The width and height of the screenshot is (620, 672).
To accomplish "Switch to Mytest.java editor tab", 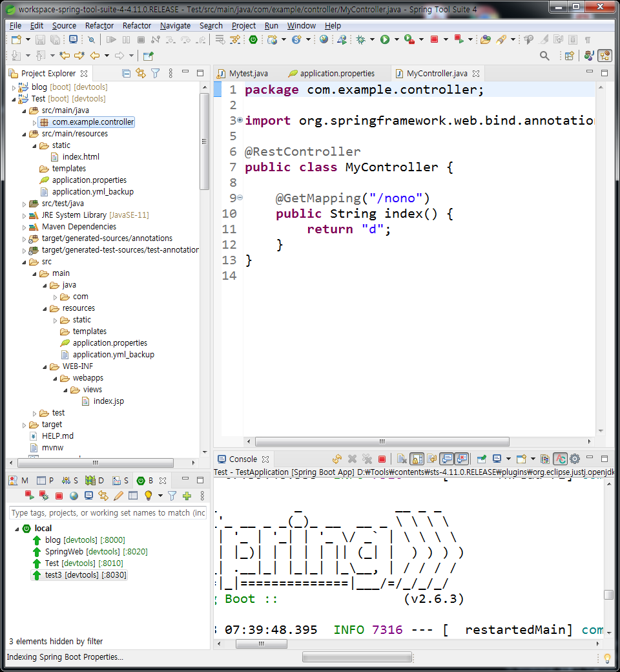I will point(243,74).
